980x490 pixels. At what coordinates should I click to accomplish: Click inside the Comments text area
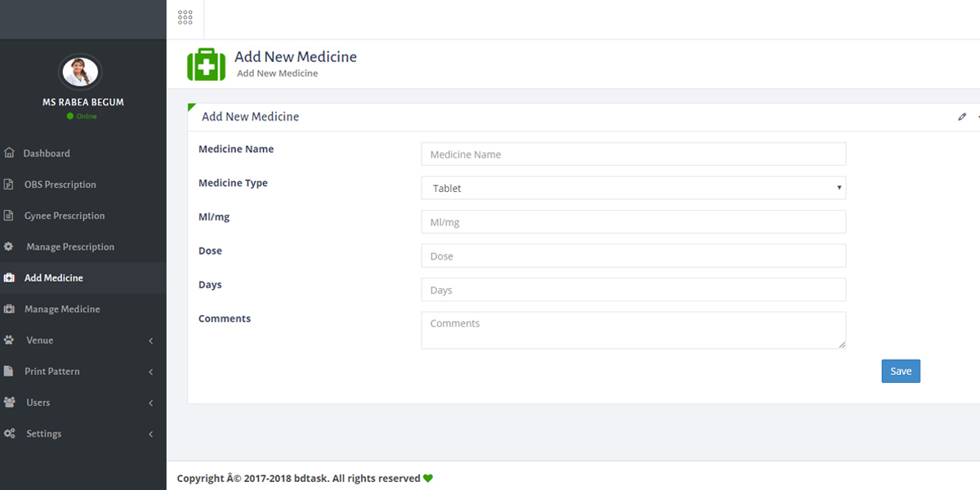pyautogui.click(x=633, y=330)
